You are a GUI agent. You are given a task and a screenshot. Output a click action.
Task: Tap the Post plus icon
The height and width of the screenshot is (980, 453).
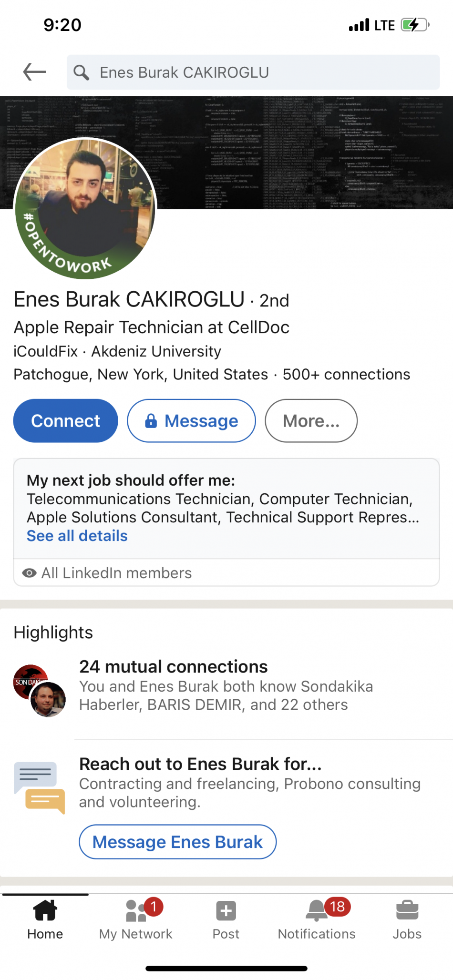tap(226, 911)
